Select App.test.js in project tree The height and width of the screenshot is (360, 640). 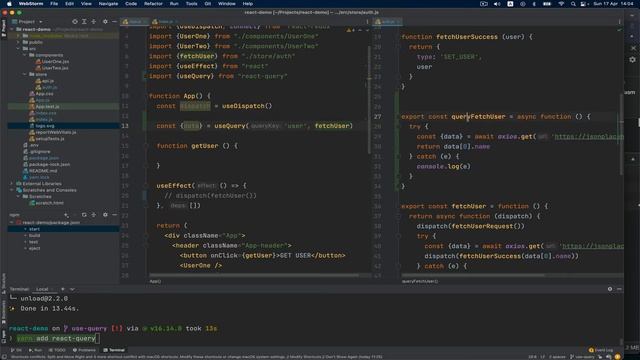click(x=44, y=107)
